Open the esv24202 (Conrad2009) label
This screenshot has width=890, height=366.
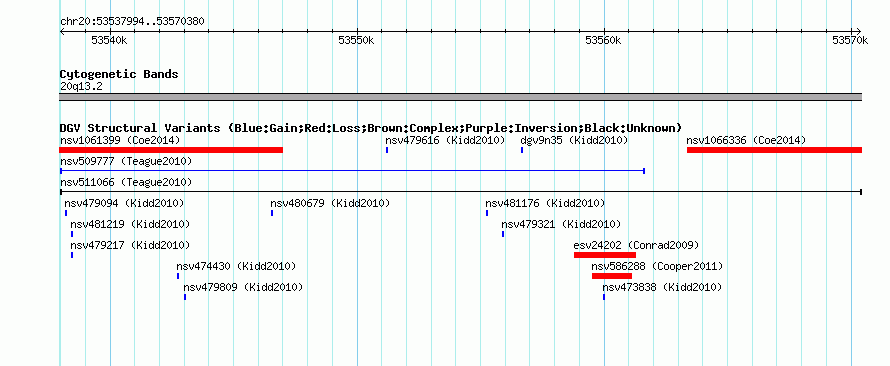pos(636,245)
